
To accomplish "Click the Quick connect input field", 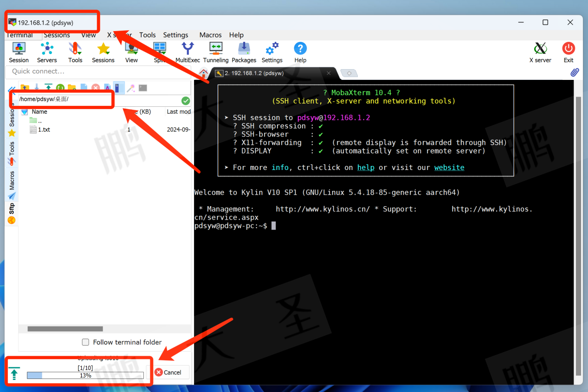I will tap(97, 72).
